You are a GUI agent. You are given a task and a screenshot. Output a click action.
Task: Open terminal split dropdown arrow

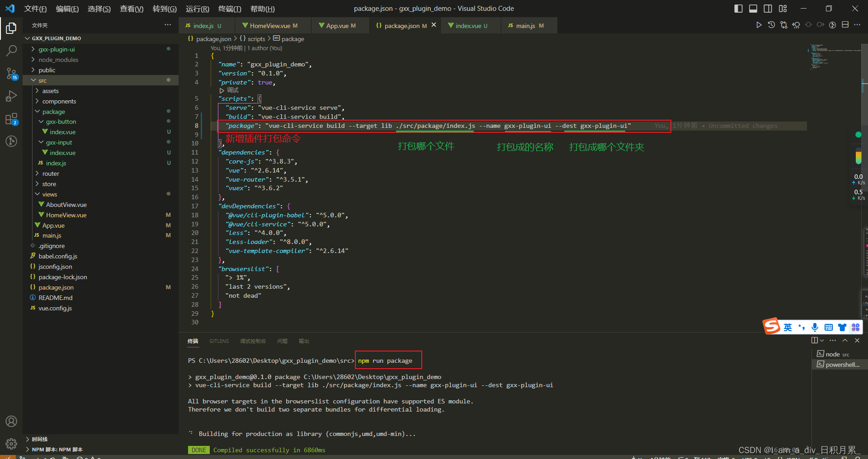822,340
